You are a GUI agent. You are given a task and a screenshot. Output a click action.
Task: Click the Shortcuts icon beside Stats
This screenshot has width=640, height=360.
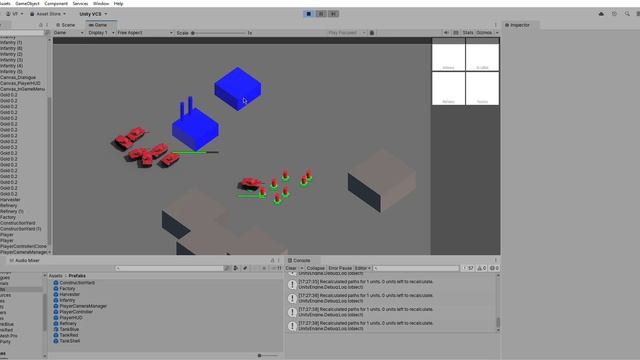(x=456, y=33)
